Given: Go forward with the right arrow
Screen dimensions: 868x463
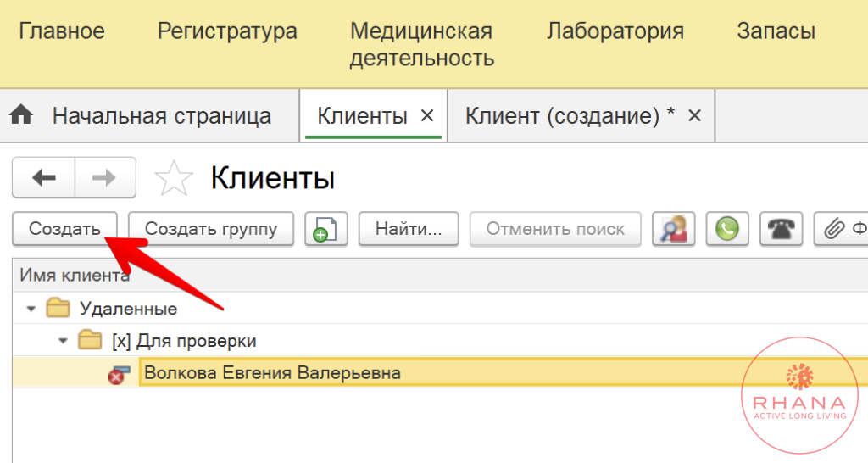Looking at the screenshot, I should 104,178.
